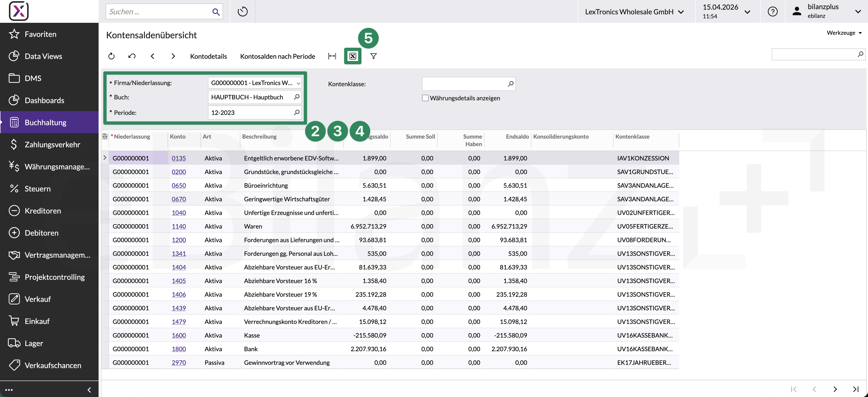Click the undo toolbar icon
The height and width of the screenshot is (397, 868).
[132, 56]
